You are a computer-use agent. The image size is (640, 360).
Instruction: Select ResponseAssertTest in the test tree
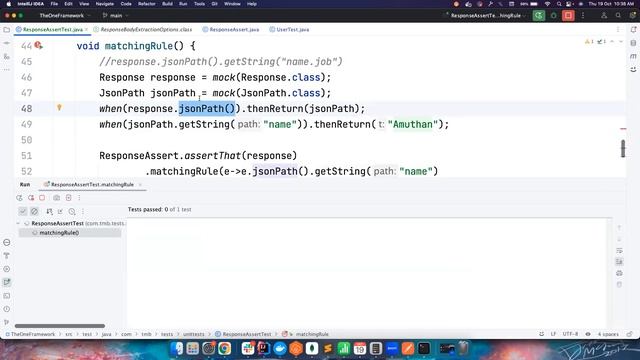click(x=57, y=223)
